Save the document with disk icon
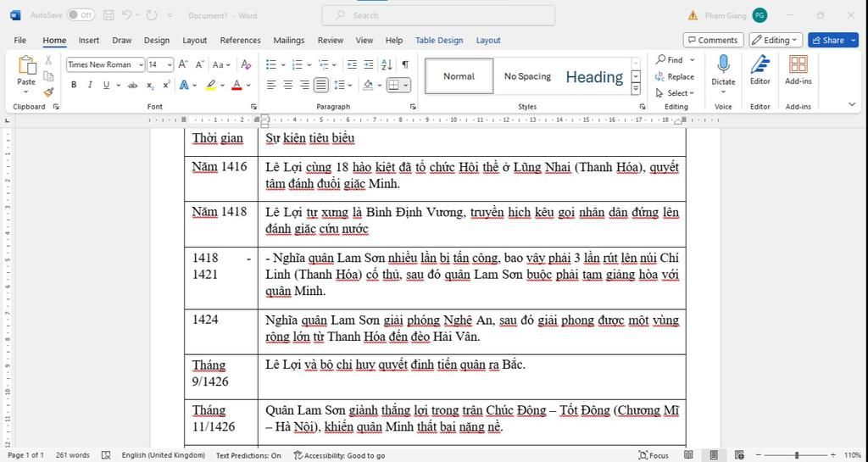Image resolution: width=868 pixels, height=462 pixels. (x=109, y=15)
